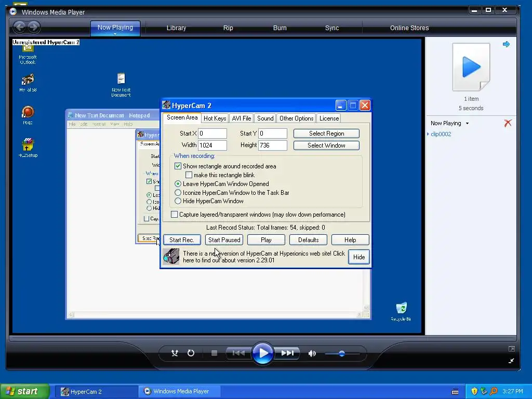This screenshot has height=399, width=532.
Task: Click the Select Window button
Action: pyautogui.click(x=326, y=145)
